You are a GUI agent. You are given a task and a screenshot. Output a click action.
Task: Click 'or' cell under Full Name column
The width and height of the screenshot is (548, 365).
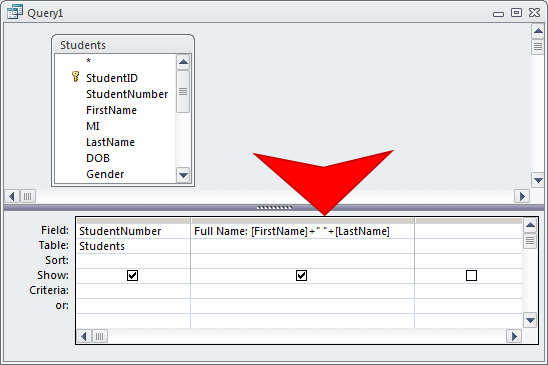point(302,306)
